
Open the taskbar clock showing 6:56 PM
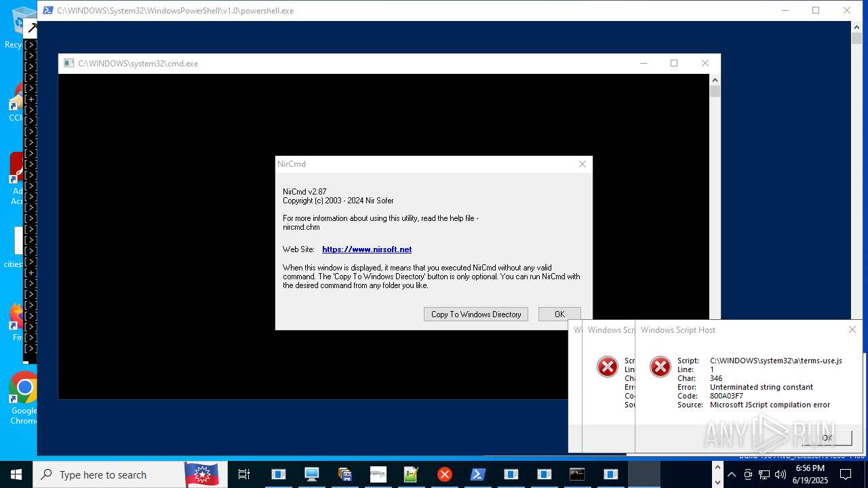pos(810,474)
